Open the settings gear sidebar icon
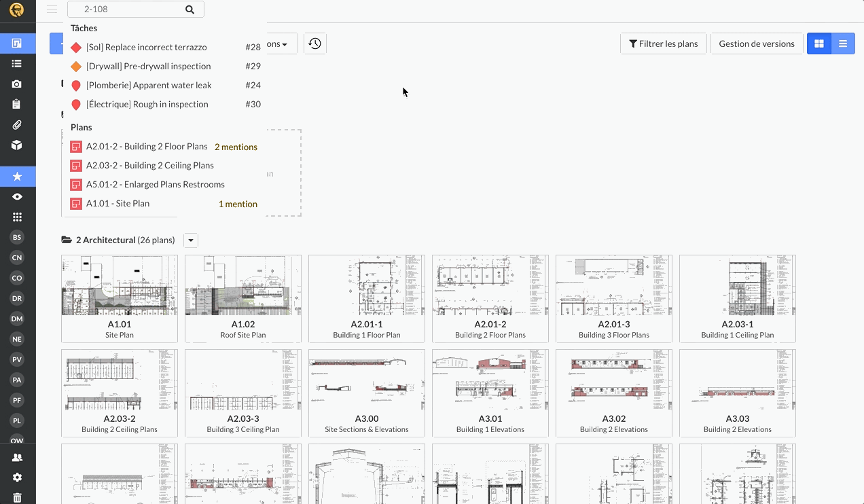Screen dimensions: 864x504 [x=17, y=478]
